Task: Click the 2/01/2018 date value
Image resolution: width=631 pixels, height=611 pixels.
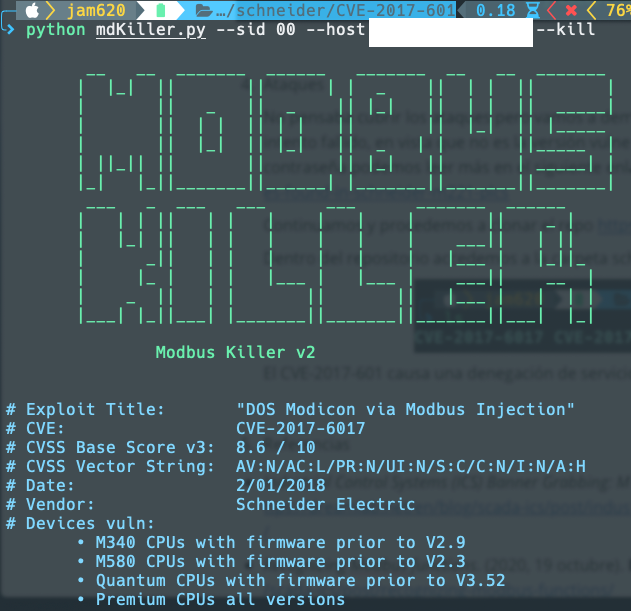Action: (x=281, y=485)
